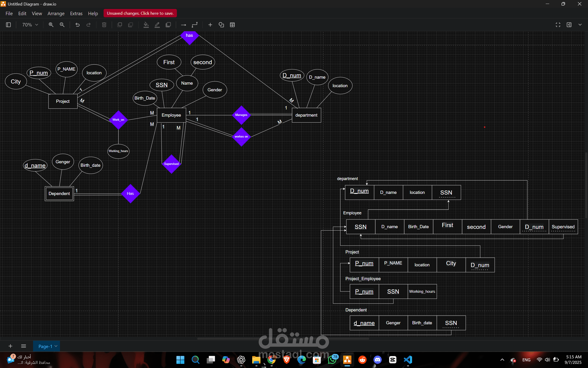The height and width of the screenshot is (368, 588).
Task: Click the To Front icon
Action: point(119,25)
